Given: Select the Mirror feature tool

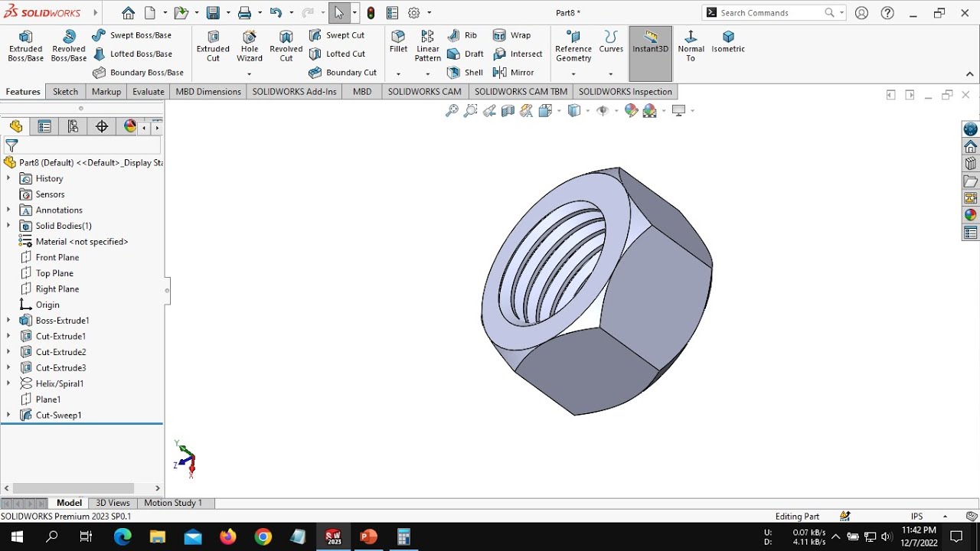Looking at the screenshot, I should coord(513,73).
